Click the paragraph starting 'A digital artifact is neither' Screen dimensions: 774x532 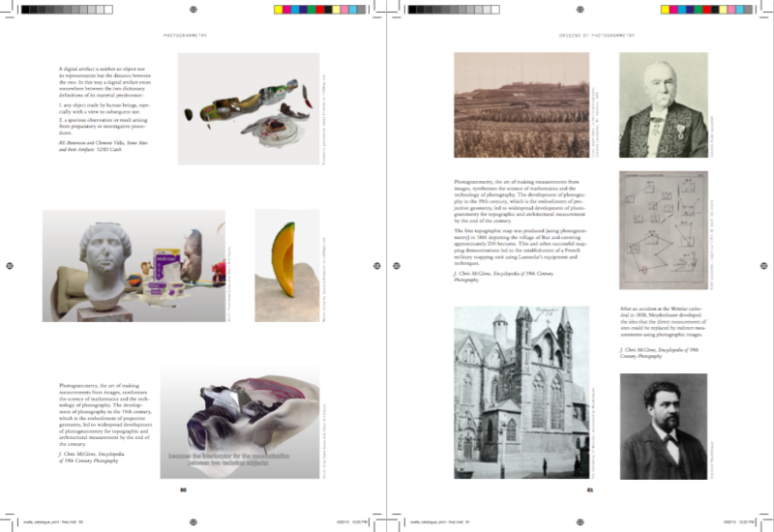pos(104,82)
